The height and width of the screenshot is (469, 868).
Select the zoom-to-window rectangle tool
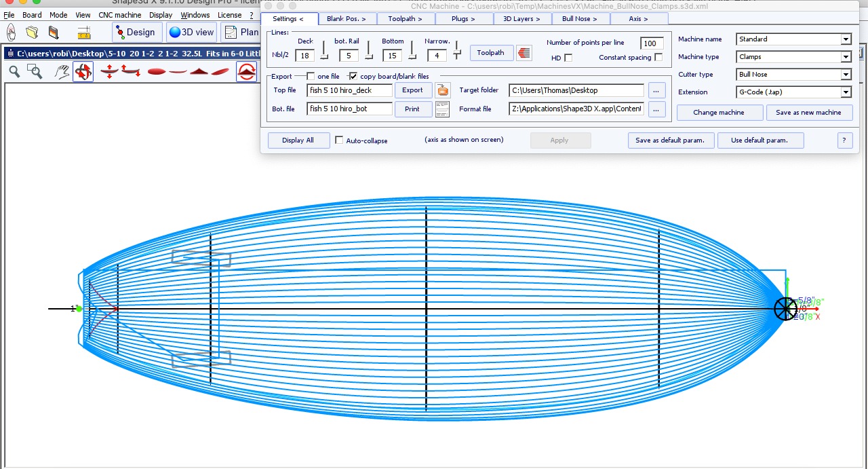pyautogui.click(x=35, y=71)
